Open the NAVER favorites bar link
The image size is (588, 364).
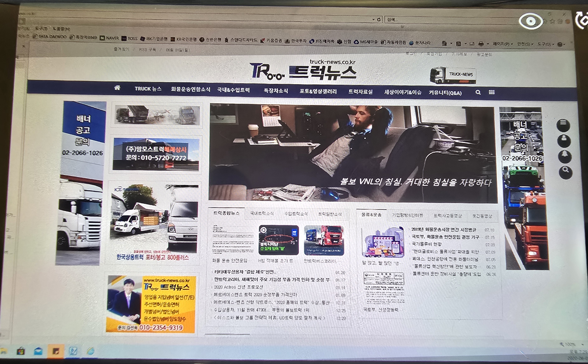[x=110, y=38]
